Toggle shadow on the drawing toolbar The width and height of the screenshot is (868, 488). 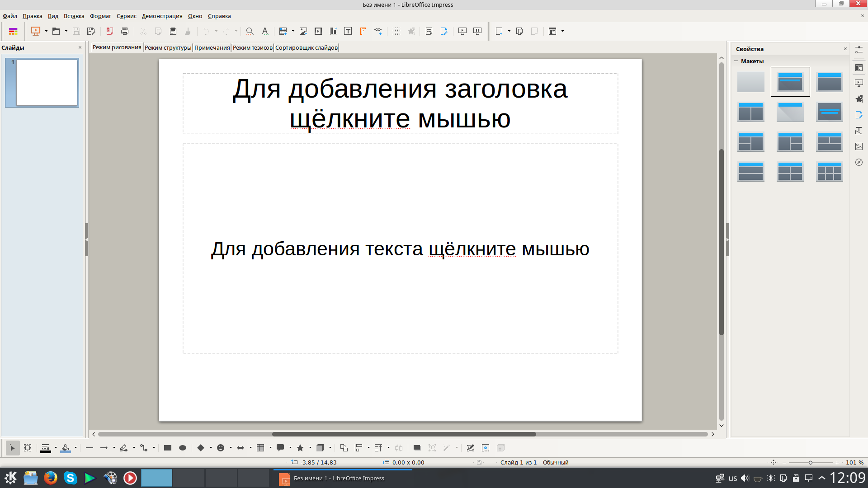pos(417,448)
